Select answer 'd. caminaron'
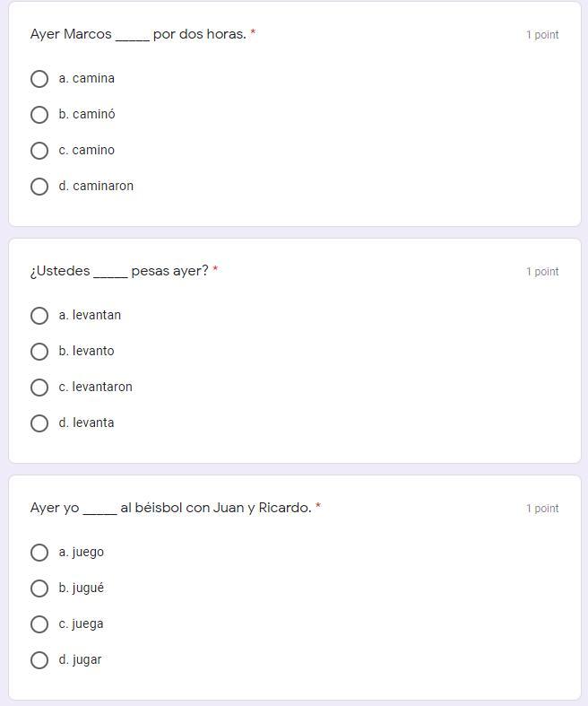 (39, 187)
